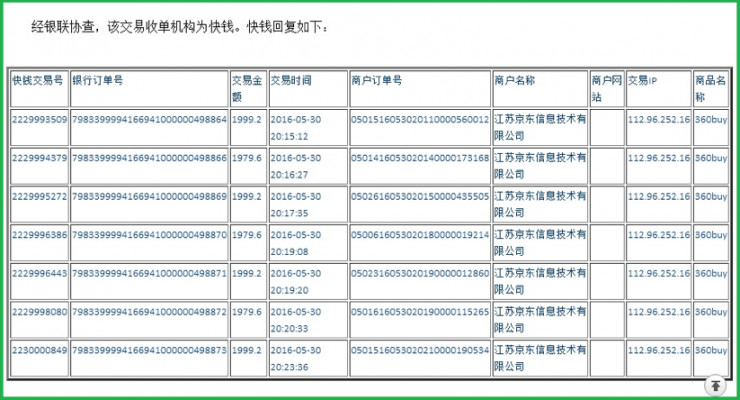Select the 快钱交易号 column header
The height and width of the screenshot is (400, 740).
tap(40, 89)
